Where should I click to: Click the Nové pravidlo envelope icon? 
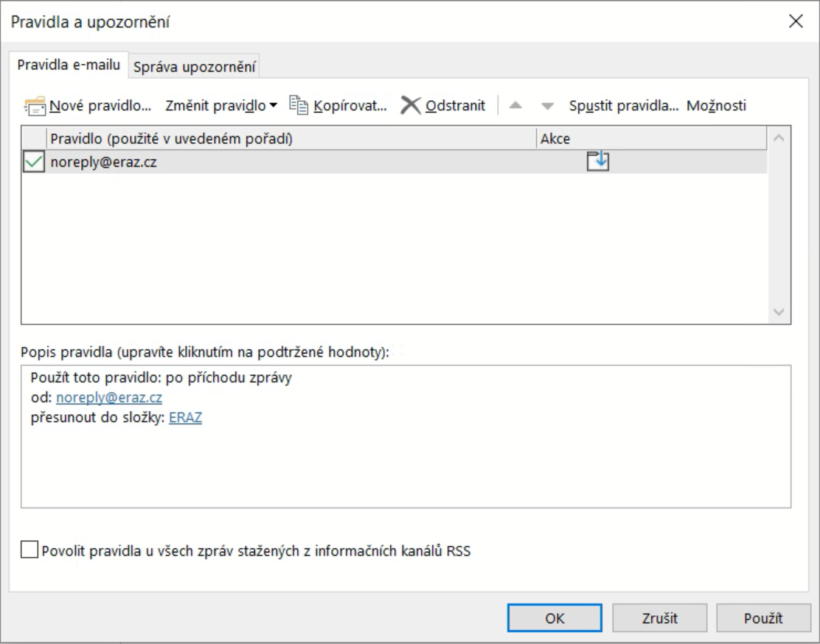click(35, 106)
